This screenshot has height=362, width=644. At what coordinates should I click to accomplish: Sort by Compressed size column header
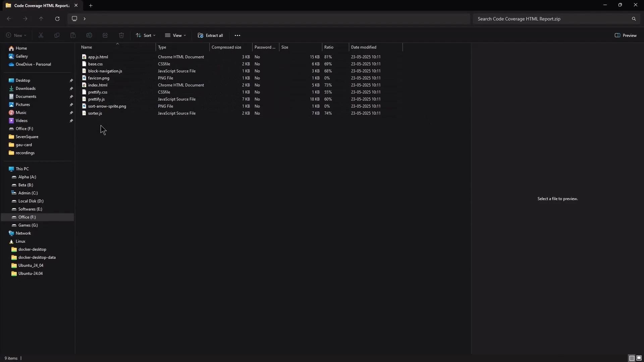point(226,47)
